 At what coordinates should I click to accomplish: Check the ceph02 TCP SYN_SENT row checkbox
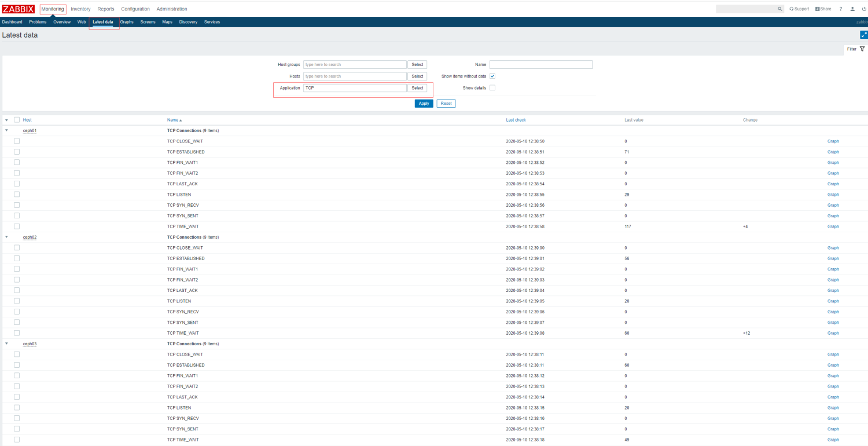point(17,322)
